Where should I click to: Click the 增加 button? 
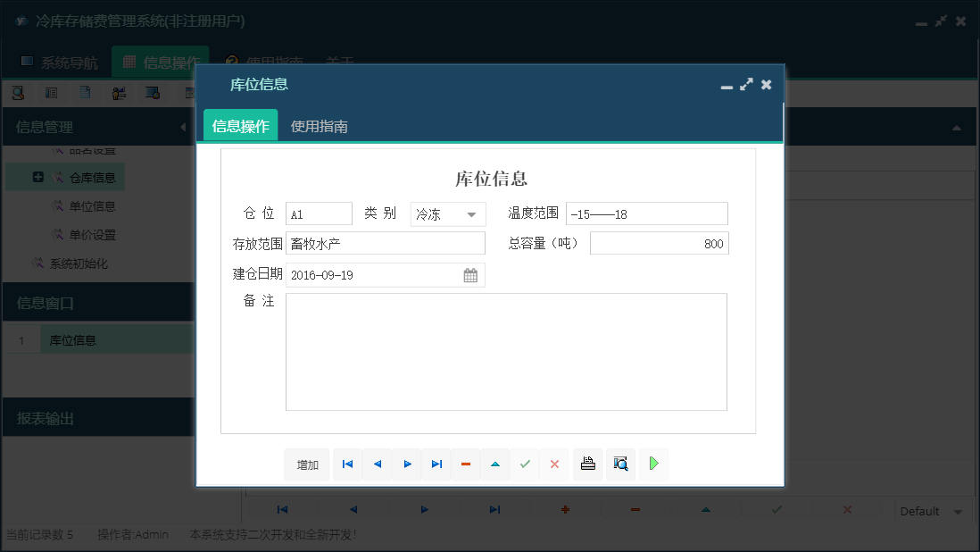[x=306, y=464]
